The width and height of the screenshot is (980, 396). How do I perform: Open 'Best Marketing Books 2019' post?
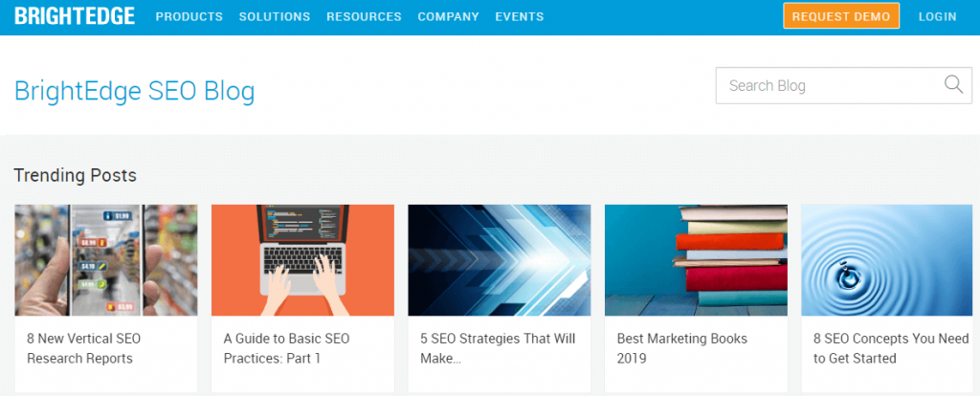pyautogui.click(x=681, y=348)
